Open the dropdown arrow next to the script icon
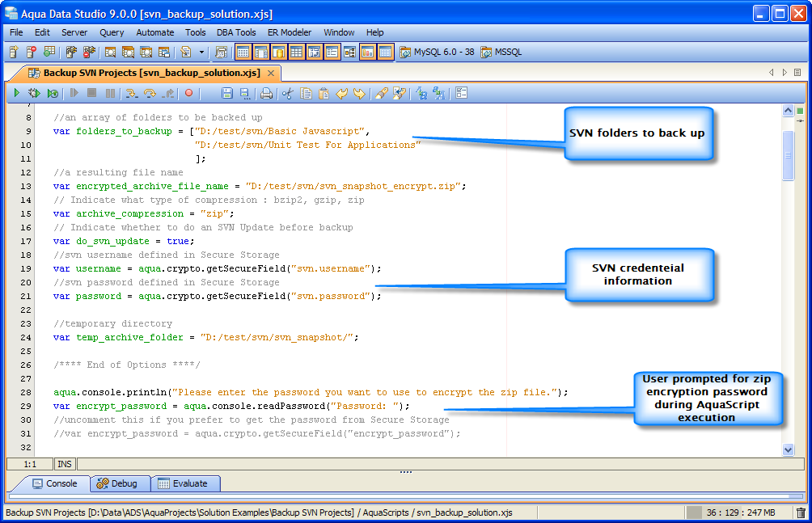This screenshot has height=523, width=812. tap(201, 52)
